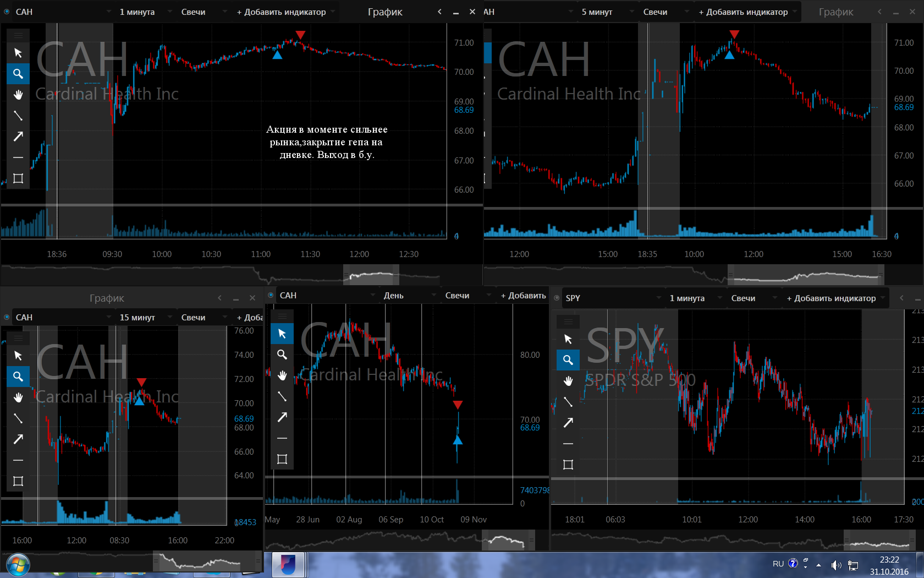Toggle link circle beside CAH in 15-minute chart

[x=7, y=317]
